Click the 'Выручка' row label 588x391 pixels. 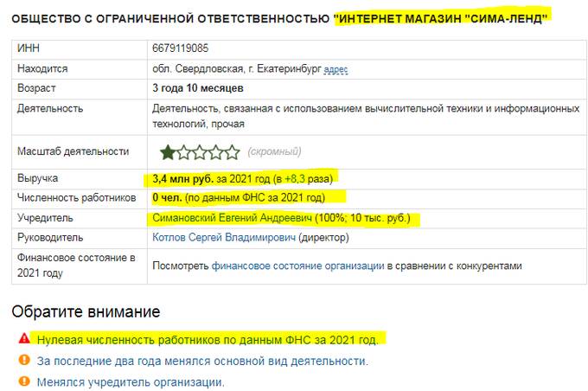(x=37, y=178)
